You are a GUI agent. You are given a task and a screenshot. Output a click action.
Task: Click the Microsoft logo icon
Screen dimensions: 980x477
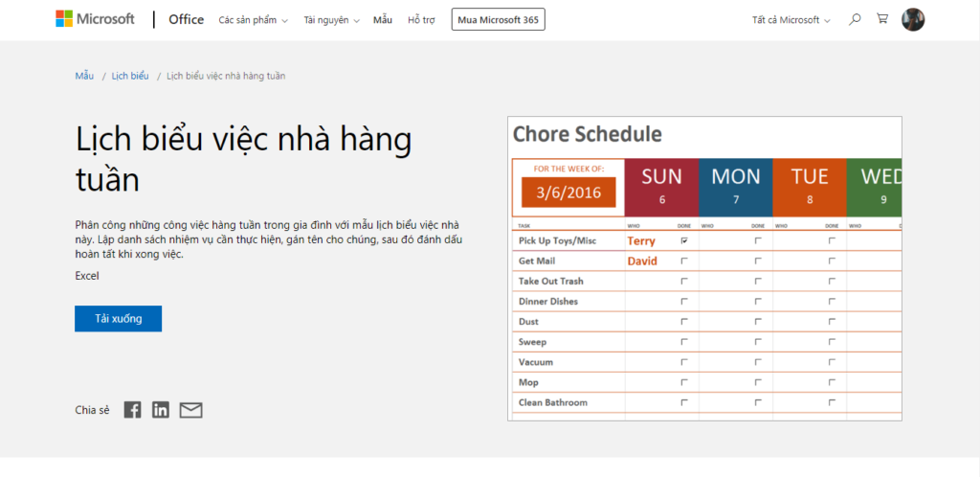pos(64,19)
